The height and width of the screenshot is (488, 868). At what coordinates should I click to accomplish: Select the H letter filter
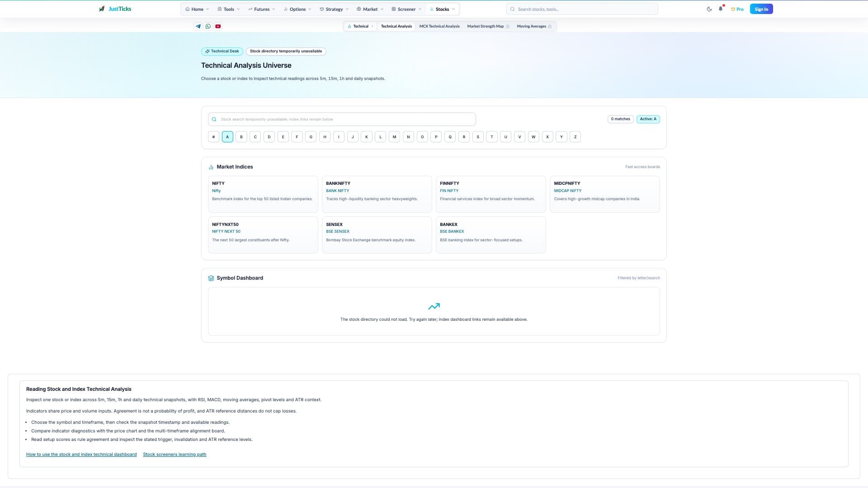click(x=325, y=137)
